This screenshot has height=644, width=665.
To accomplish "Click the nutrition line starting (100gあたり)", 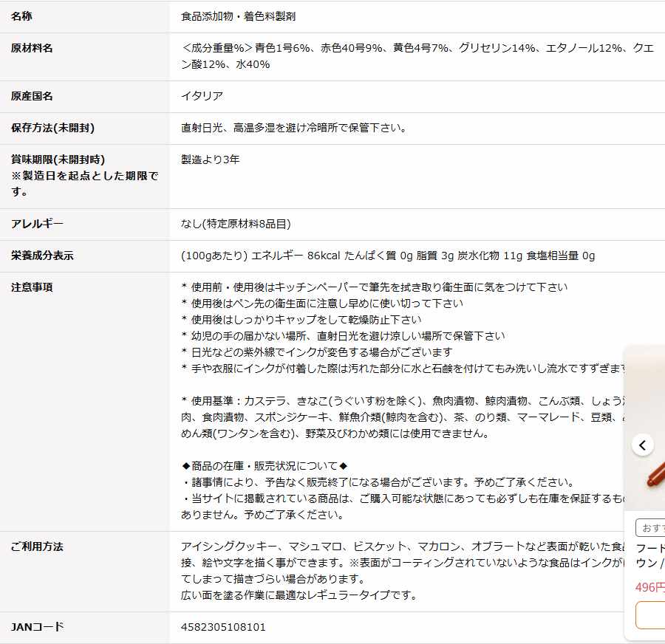I will (x=388, y=256).
